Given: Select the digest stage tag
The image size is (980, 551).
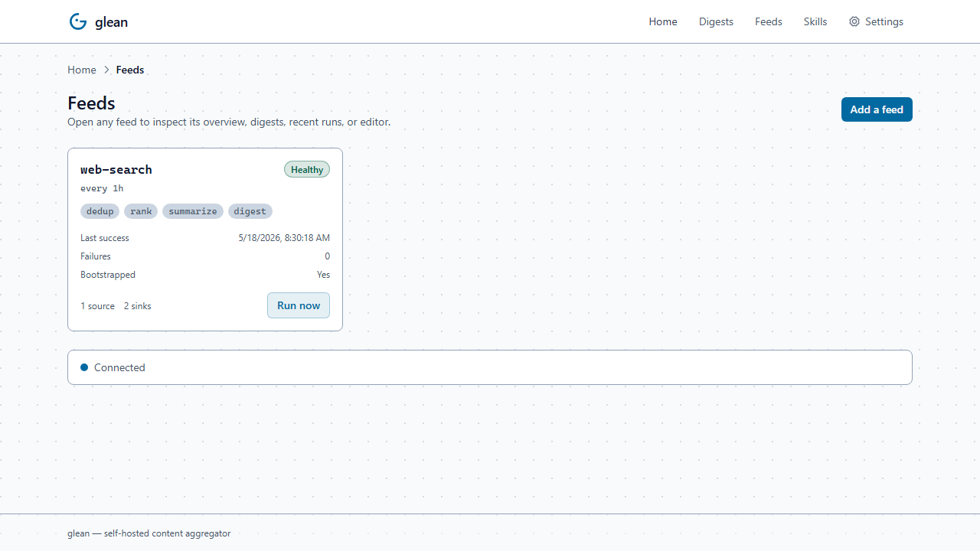Looking at the screenshot, I should (x=250, y=211).
